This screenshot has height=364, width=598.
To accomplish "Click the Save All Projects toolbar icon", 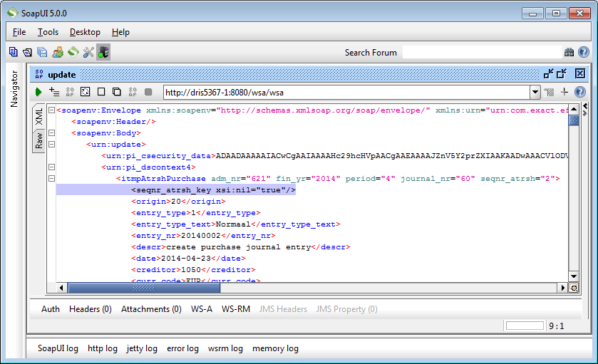I will tap(42, 52).
